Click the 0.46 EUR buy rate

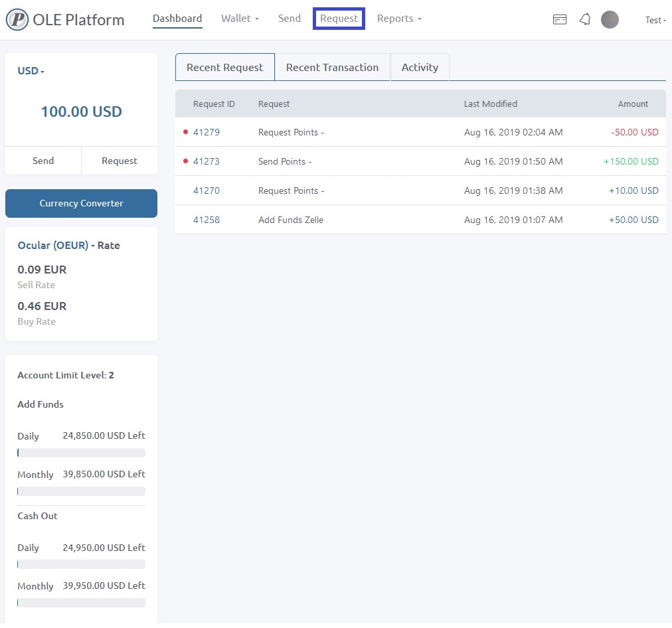tap(42, 306)
